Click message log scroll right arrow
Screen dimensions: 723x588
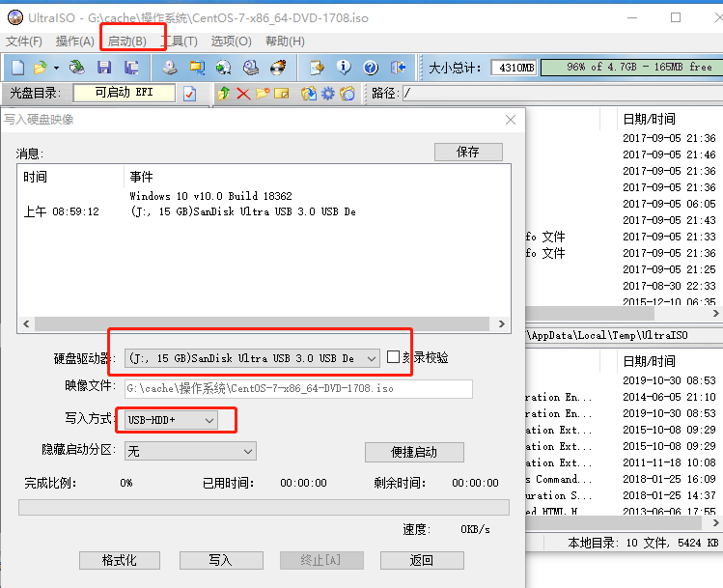click(502, 323)
